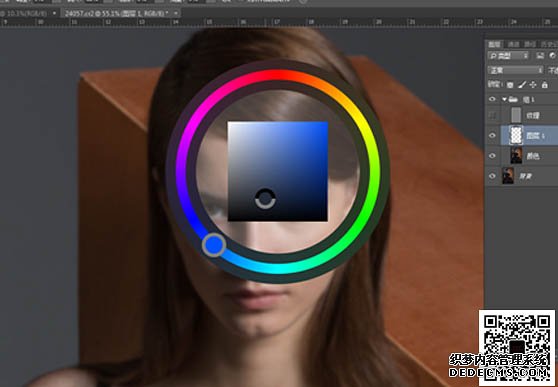Toggle visibility of the 背景 layer
Screen dimensions: 558x387
point(493,176)
